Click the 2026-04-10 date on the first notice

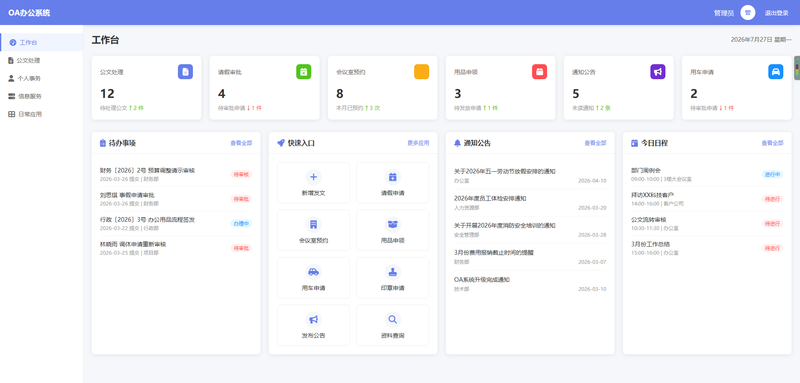[592, 181]
